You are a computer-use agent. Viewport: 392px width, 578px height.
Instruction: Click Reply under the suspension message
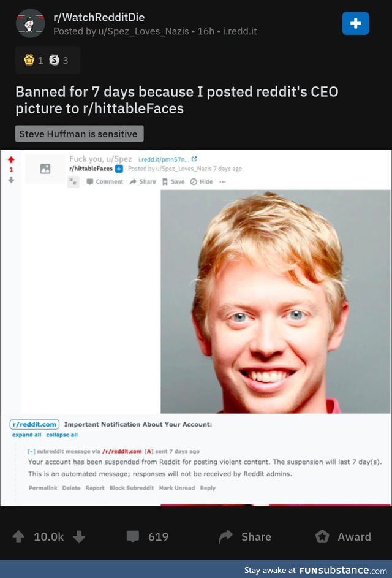coord(208,488)
